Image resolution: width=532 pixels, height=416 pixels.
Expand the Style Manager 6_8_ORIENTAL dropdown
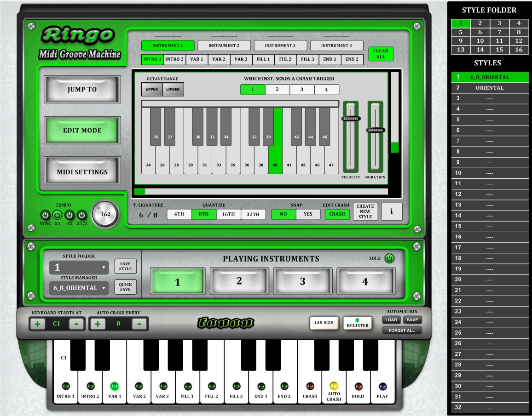click(x=79, y=288)
